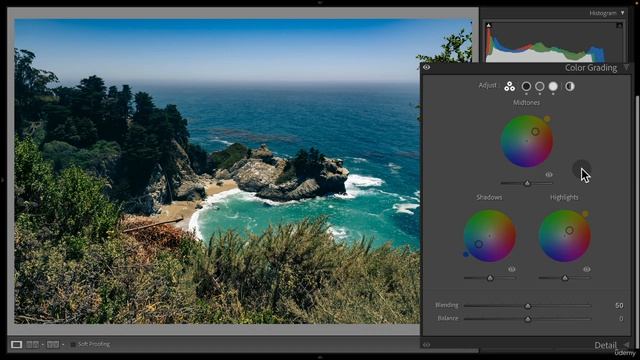Click the Balance slider thumb

point(528,319)
